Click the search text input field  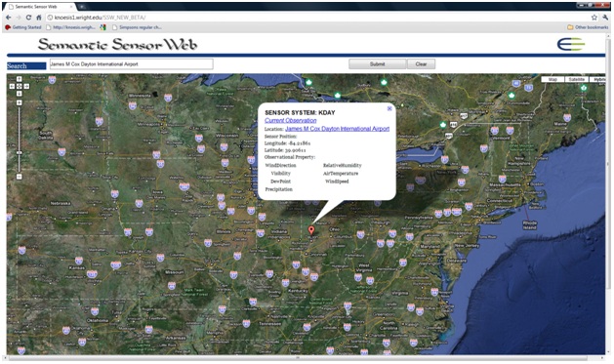point(131,64)
